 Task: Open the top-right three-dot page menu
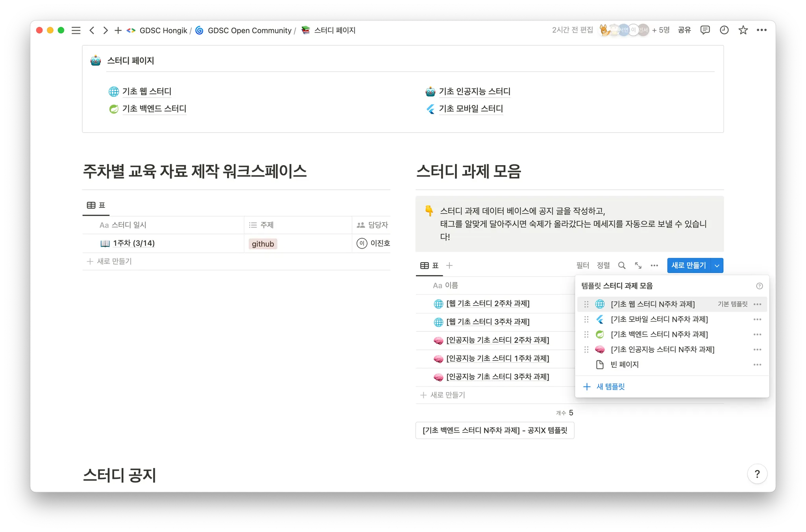tap(762, 30)
